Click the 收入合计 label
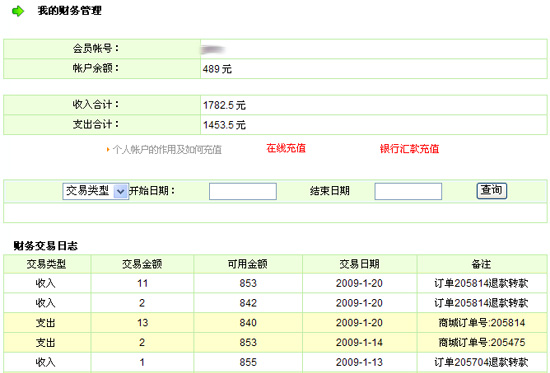Image resolution: width=550 pixels, height=373 pixels. (96, 104)
